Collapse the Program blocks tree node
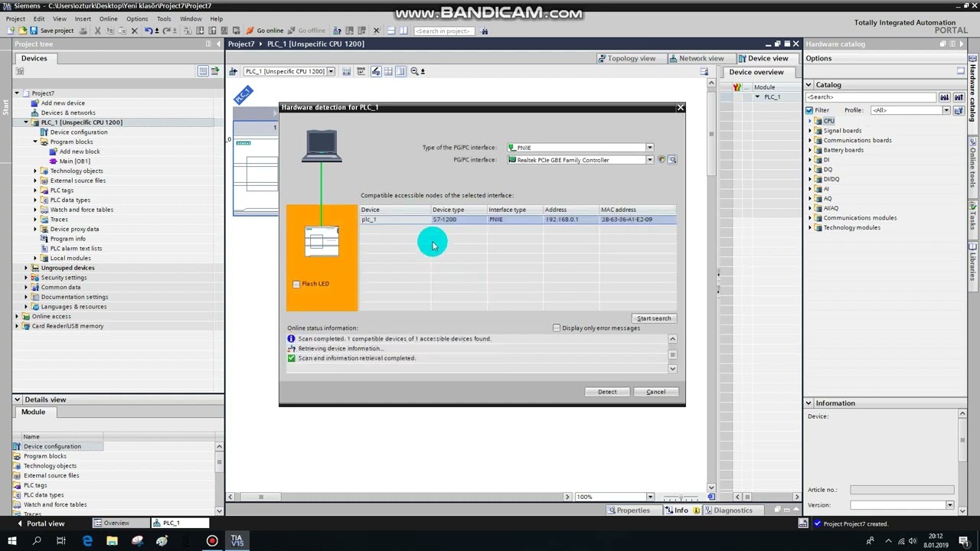This screenshot has width=980, height=551. pyautogui.click(x=35, y=142)
